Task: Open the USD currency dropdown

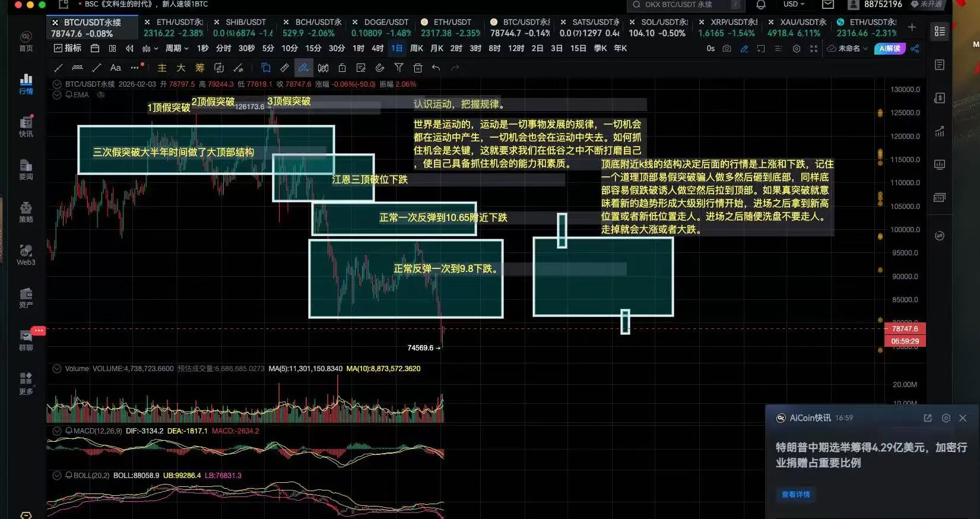Action: [794, 5]
